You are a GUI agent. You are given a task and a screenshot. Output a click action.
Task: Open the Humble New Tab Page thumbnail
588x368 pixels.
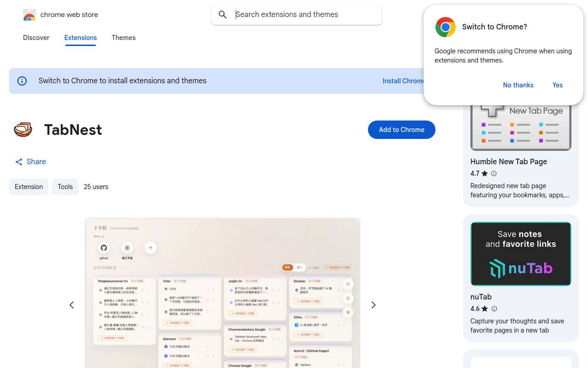tap(521, 128)
